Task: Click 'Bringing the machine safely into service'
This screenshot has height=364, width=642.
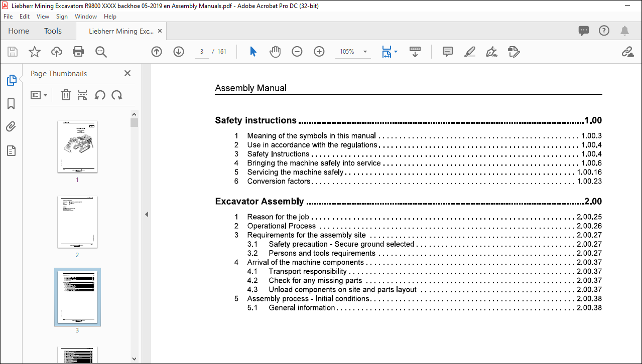Action: (314, 163)
